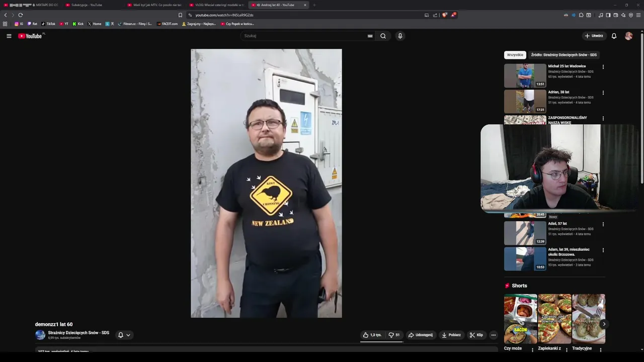Viewport: 644px width, 362px height.
Task: Open the Adrian, 38 lat video title
Action: click(x=558, y=92)
